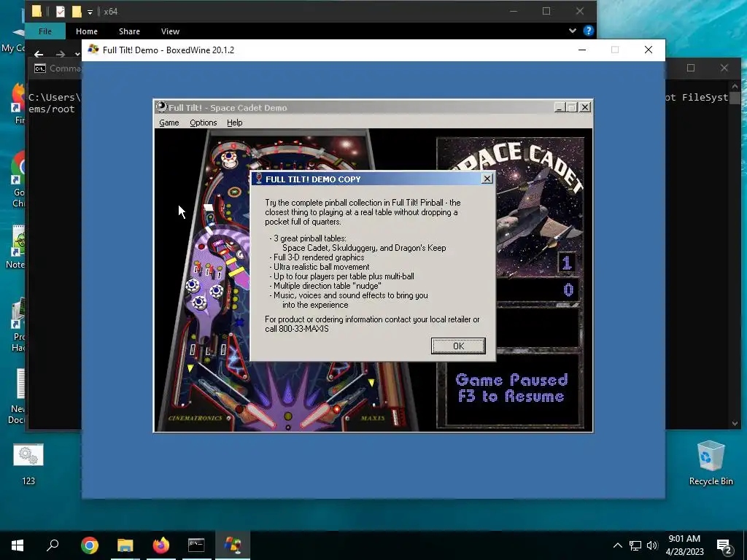
Task: Open the volume tray icon
Action: [652, 545]
